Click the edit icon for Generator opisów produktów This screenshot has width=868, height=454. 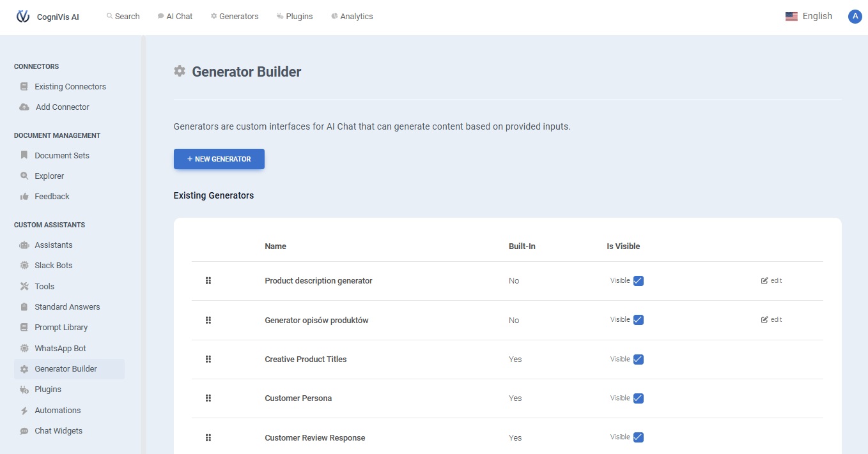764,320
